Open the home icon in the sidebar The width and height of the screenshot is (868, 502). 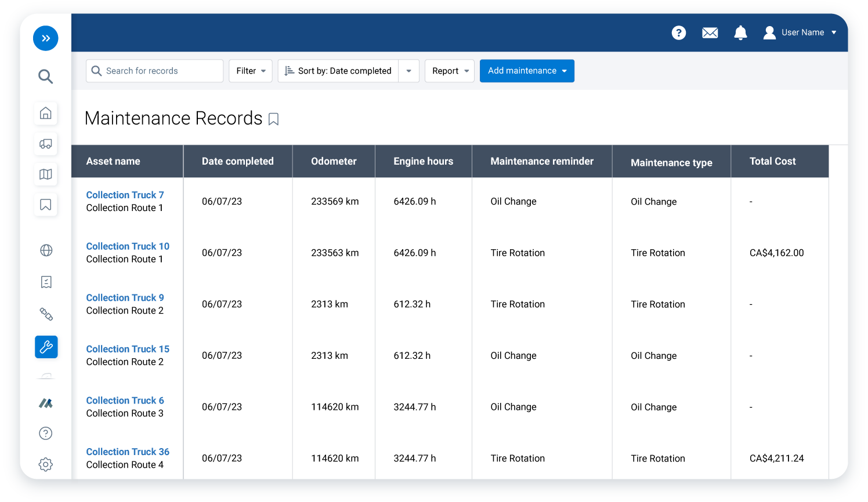[x=46, y=114]
